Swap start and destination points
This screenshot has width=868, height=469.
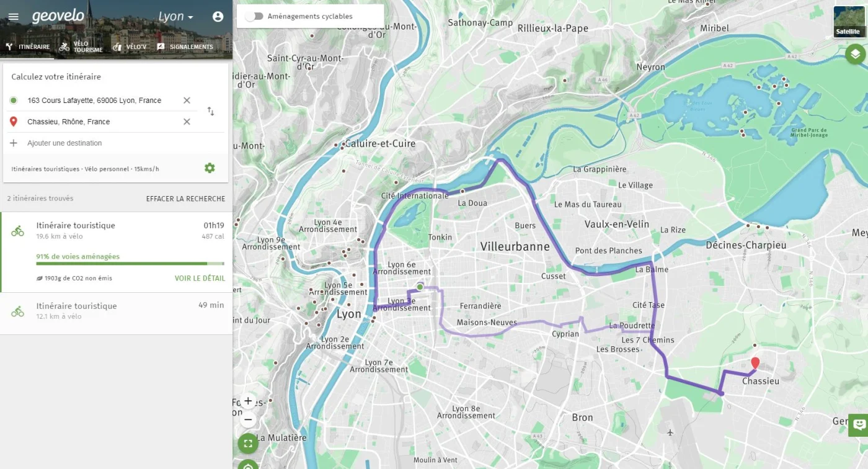[x=211, y=111]
